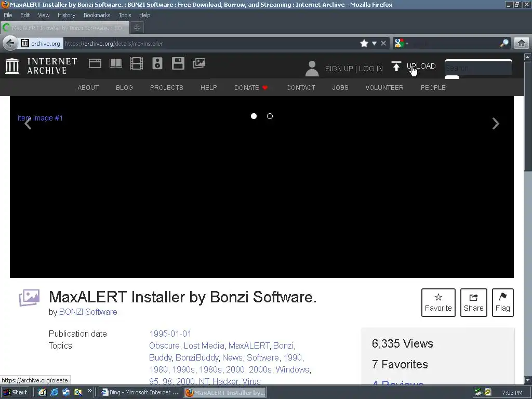The height and width of the screenshot is (399, 532).
Task: Launch Internet Explorer from quick launch
Action: [54, 392]
